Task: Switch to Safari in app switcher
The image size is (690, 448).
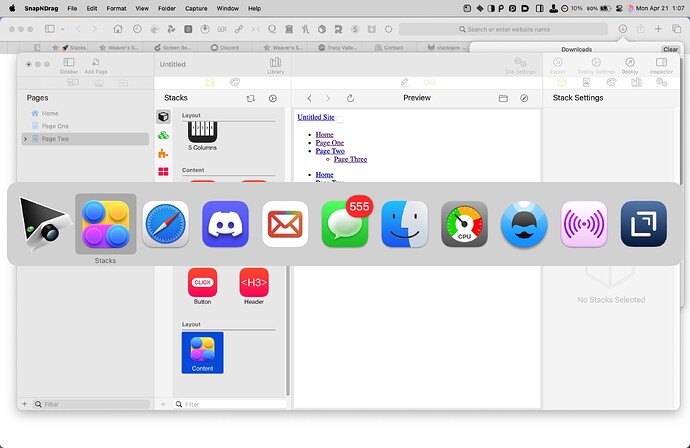Action: (x=165, y=224)
